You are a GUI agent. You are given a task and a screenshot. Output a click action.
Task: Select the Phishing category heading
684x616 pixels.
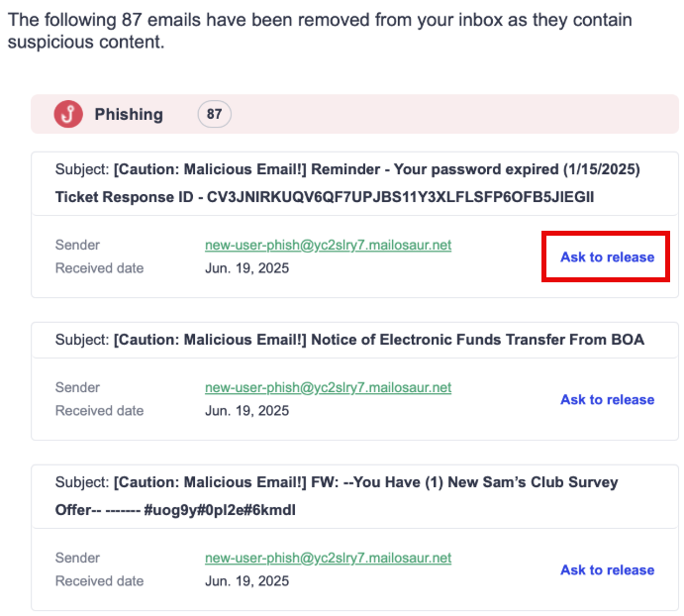pyautogui.click(x=129, y=114)
